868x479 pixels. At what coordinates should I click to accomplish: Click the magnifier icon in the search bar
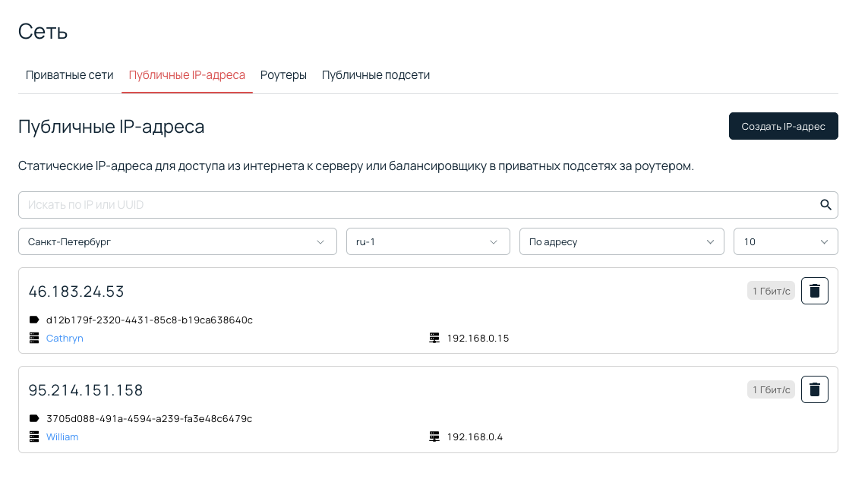(825, 204)
